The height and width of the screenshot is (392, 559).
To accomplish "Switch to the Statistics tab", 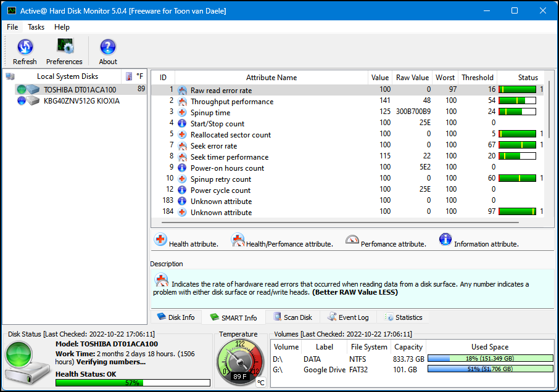I will [x=404, y=317].
